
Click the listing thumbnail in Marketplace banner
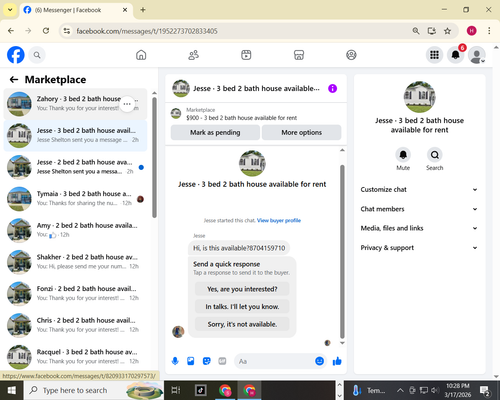click(176, 113)
